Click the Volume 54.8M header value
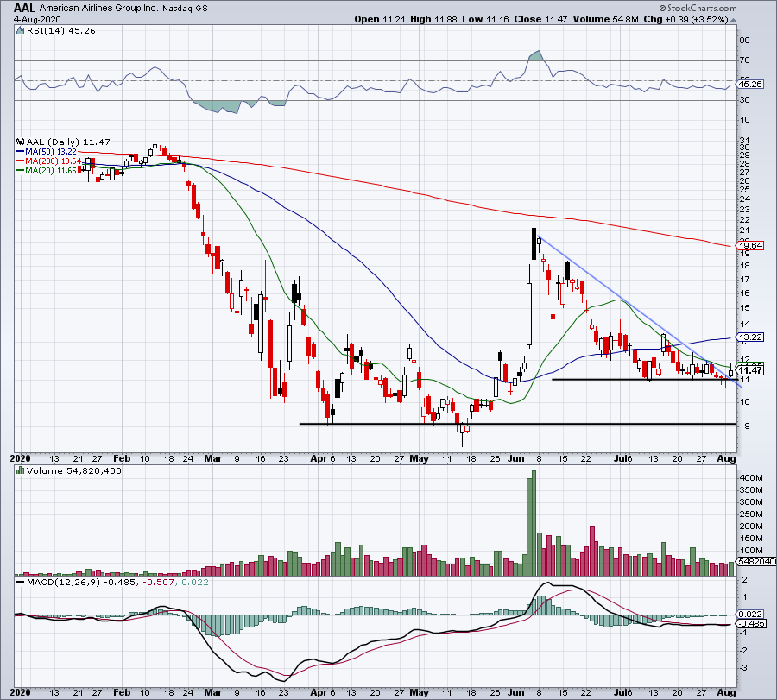777x700 pixels. [x=605, y=19]
